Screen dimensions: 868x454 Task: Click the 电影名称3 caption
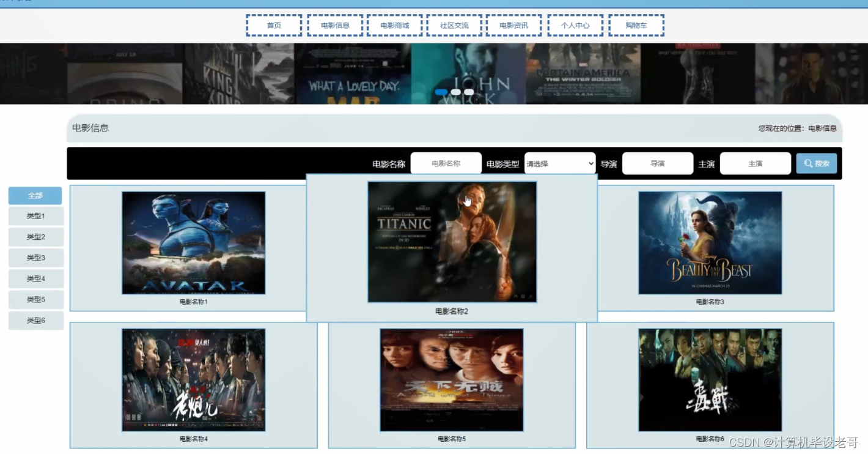(x=710, y=302)
